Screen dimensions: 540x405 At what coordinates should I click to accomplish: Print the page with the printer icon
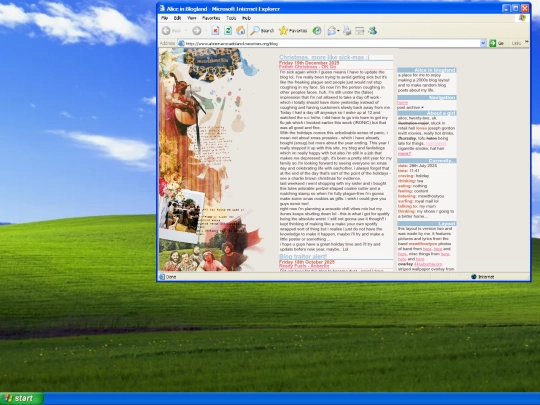click(347, 31)
